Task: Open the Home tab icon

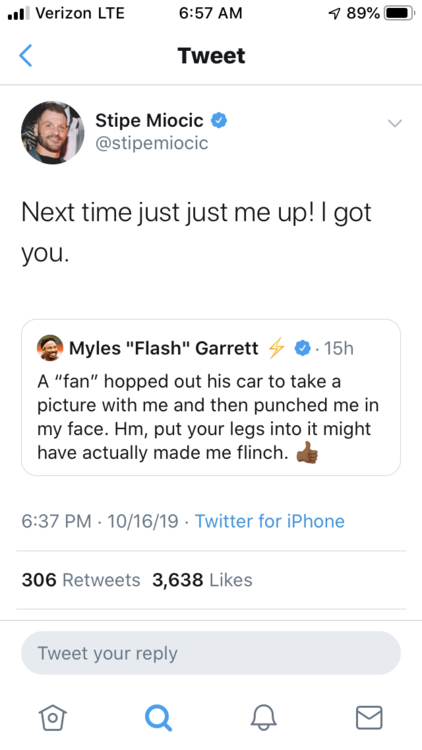Action: point(52,718)
